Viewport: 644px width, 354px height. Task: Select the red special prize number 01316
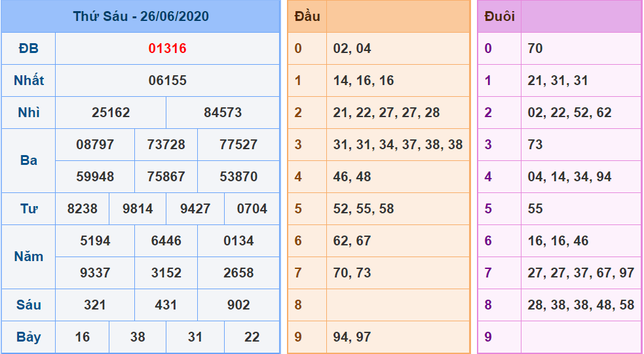pos(167,48)
